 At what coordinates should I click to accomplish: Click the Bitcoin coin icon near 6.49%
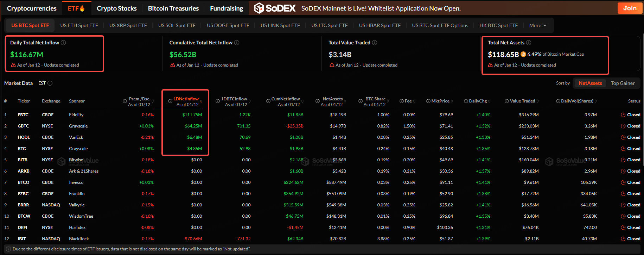pos(523,54)
